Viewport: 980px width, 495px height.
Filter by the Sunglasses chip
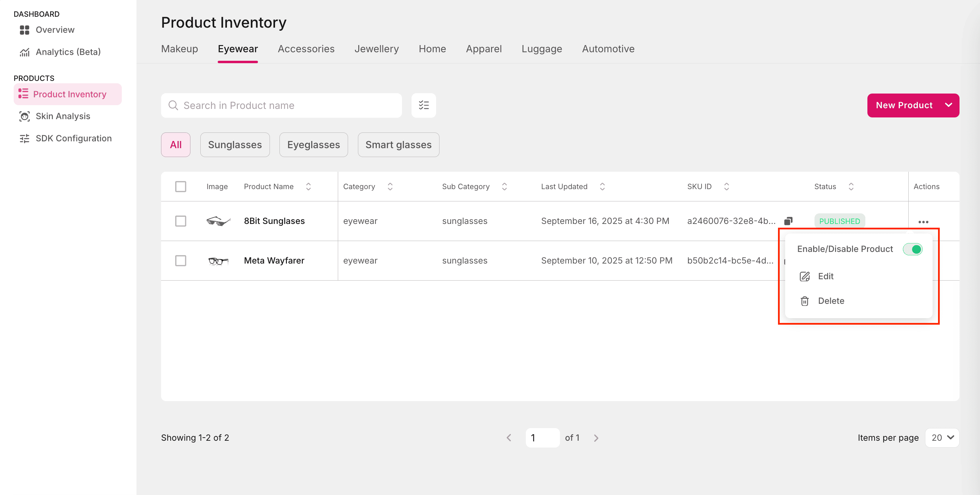[235, 145]
